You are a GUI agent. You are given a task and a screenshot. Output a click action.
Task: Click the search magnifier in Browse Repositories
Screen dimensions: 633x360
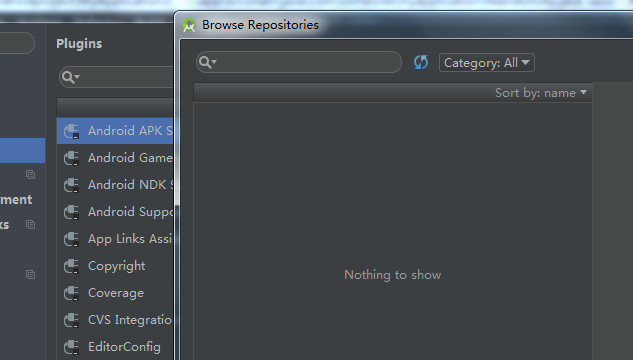click(x=208, y=62)
